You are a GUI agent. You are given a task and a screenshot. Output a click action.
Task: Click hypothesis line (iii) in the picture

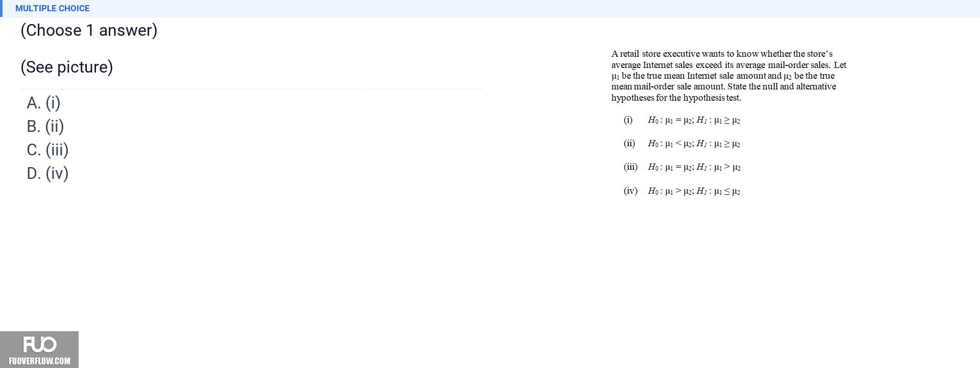(x=682, y=167)
